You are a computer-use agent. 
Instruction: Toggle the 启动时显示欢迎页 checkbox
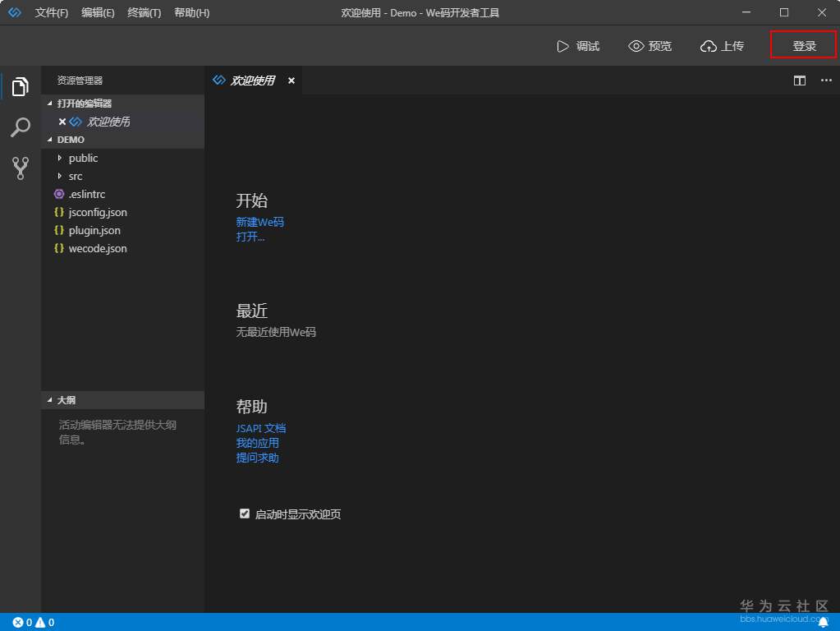click(245, 514)
